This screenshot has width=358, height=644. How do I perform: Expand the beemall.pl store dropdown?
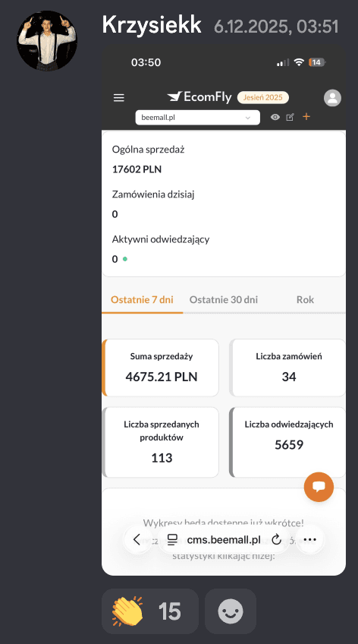coord(198,118)
